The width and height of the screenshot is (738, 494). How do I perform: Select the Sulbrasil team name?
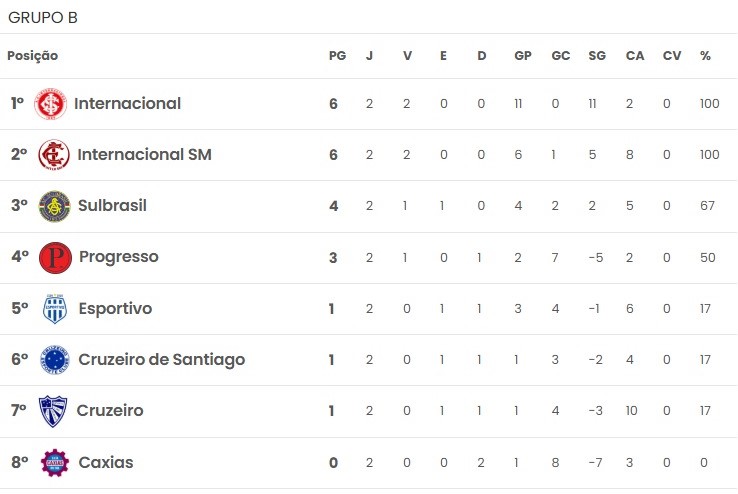tap(112, 206)
